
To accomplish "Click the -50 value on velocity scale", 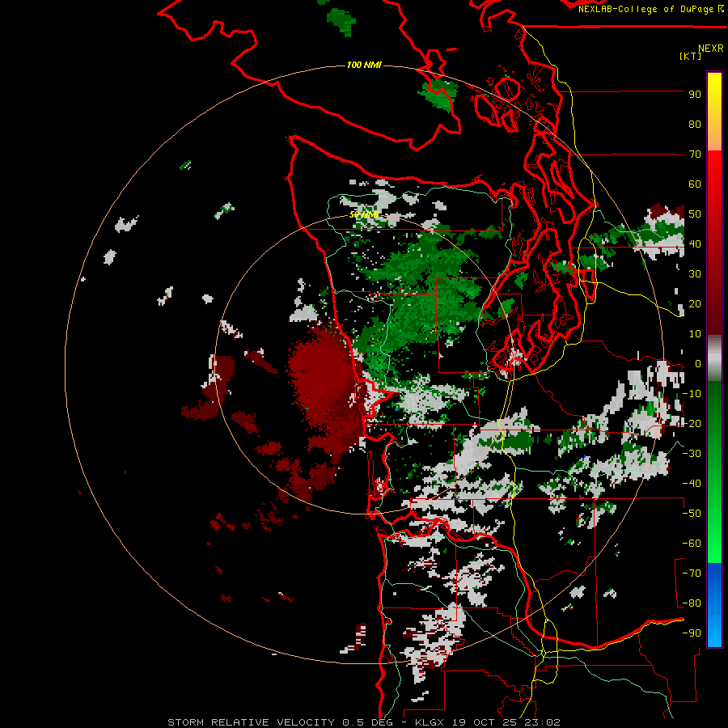I will coord(692,514).
